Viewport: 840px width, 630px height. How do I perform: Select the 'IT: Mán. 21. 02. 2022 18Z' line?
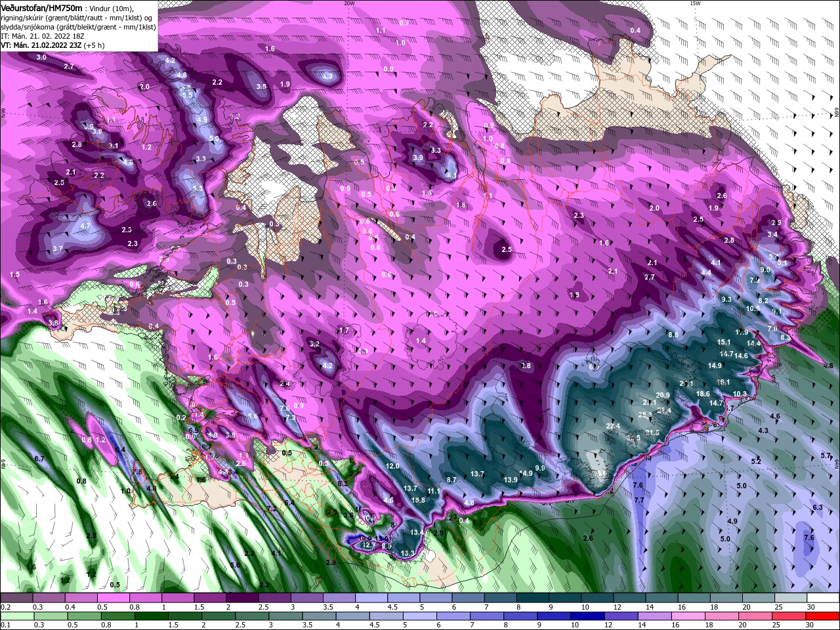(x=41, y=36)
